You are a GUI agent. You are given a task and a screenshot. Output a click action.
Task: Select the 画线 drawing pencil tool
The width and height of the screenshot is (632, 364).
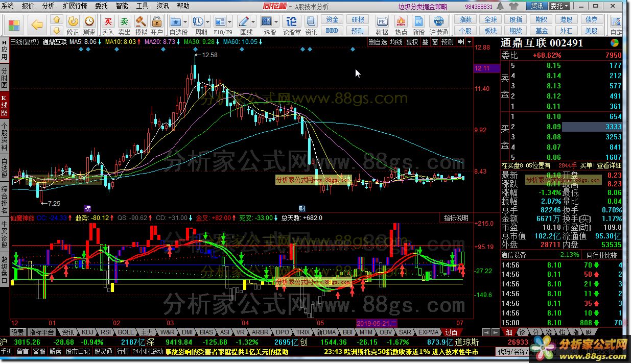pos(243,21)
